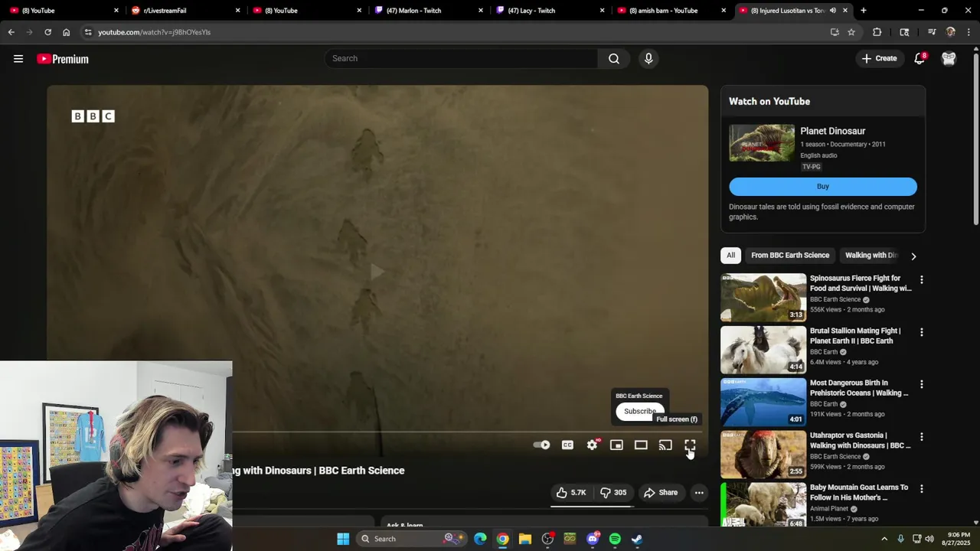Open Spinosaurus Fierce Fight video thumbnail
The width and height of the screenshot is (980, 551).
click(x=763, y=297)
